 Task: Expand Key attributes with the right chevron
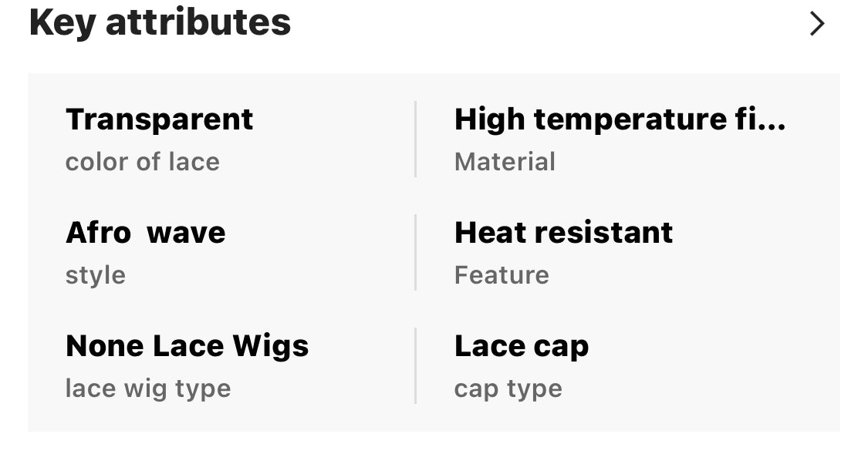coord(817,24)
